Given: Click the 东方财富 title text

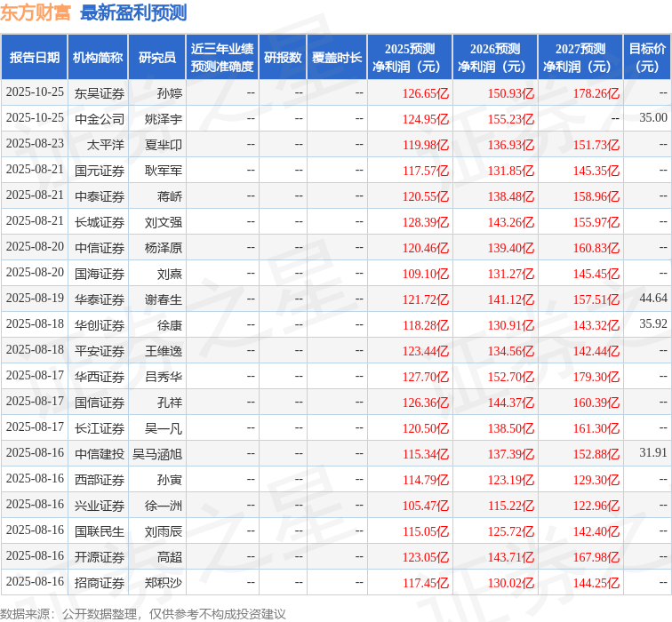Looking at the screenshot, I should click(x=36, y=12).
